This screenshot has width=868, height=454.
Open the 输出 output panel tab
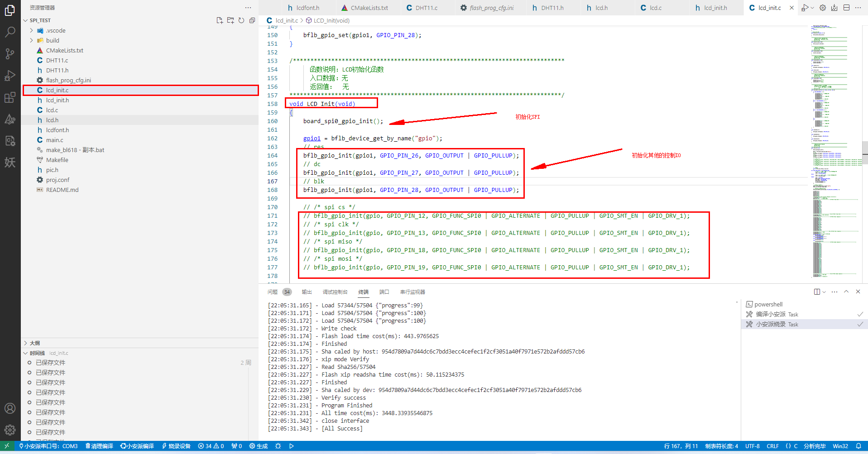click(307, 292)
